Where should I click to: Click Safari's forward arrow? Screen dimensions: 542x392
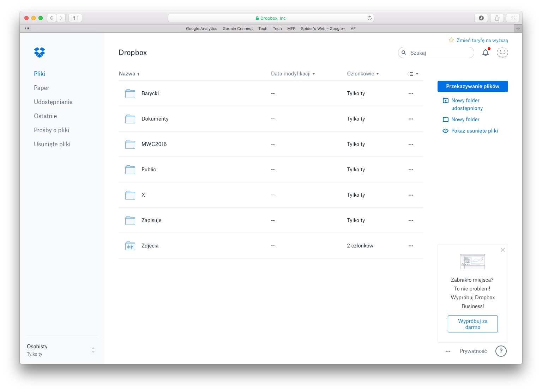(61, 18)
